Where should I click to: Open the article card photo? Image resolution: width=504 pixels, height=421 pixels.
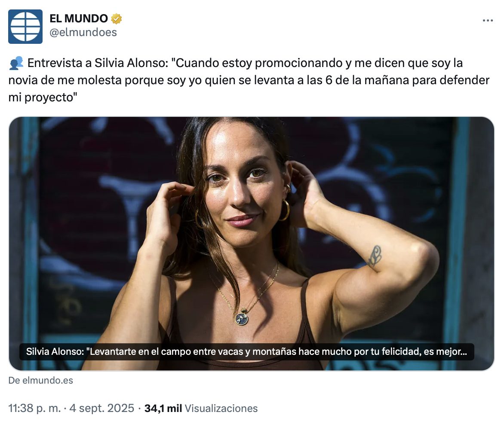[252, 244]
